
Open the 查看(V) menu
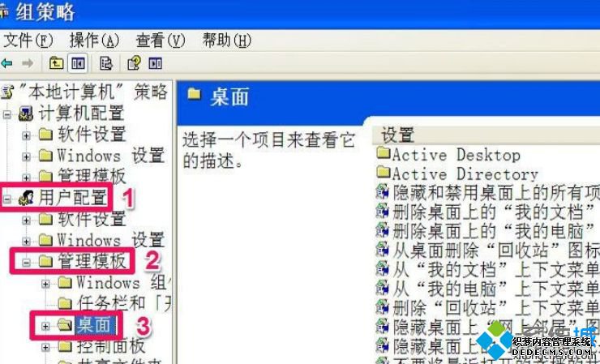click(x=161, y=41)
